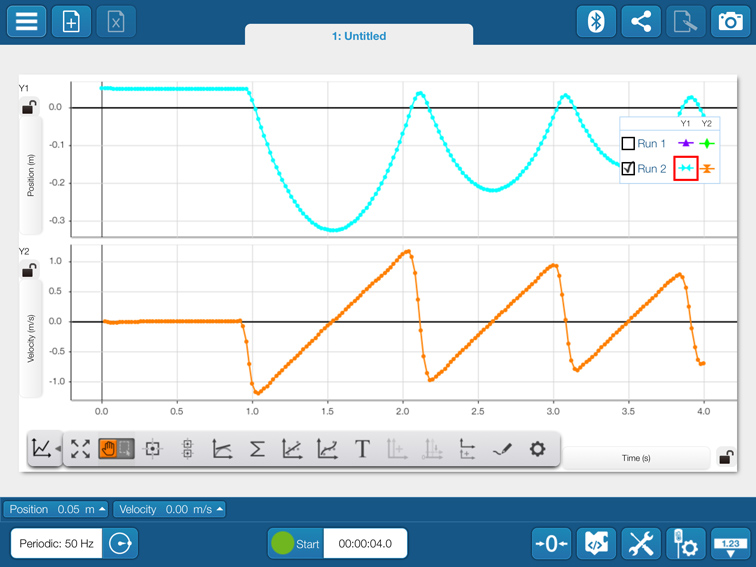Zero the sensor

tap(552, 544)
